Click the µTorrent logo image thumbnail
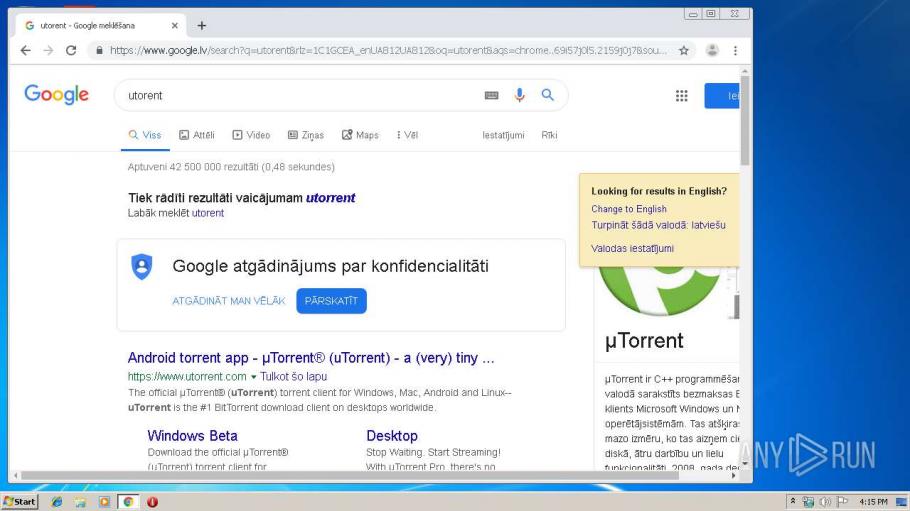 click(x=662, y=292)
